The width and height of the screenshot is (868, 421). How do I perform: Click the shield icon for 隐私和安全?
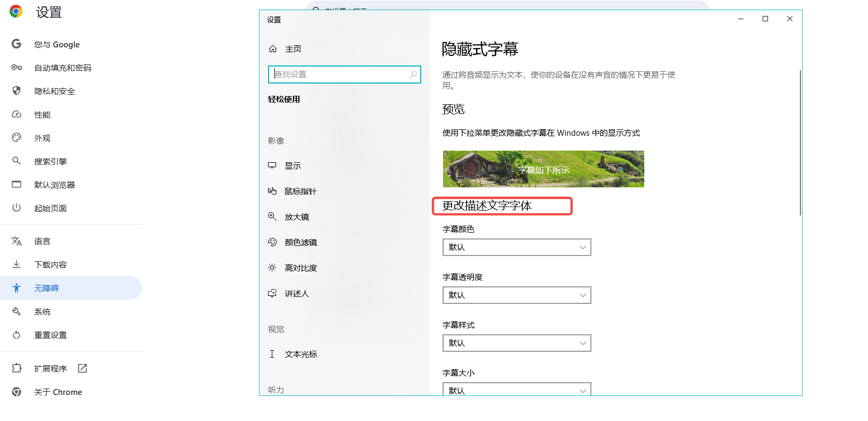16,91
